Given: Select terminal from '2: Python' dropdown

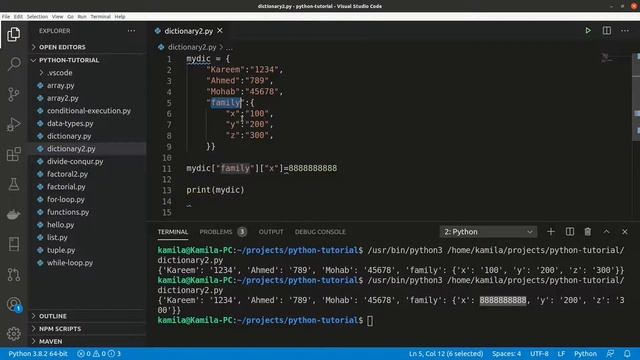Looking at the screenshot, I should click(x=488, y=231).
